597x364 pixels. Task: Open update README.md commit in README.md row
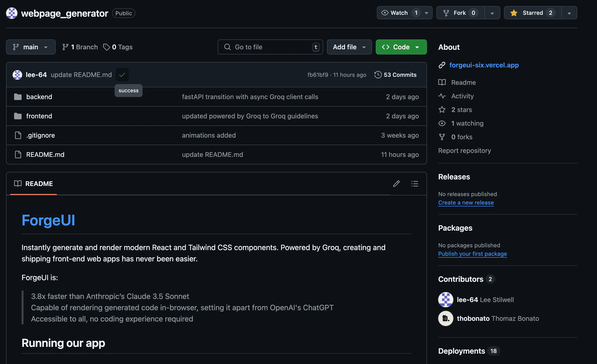pyautogui.click(x=213, y=154)
